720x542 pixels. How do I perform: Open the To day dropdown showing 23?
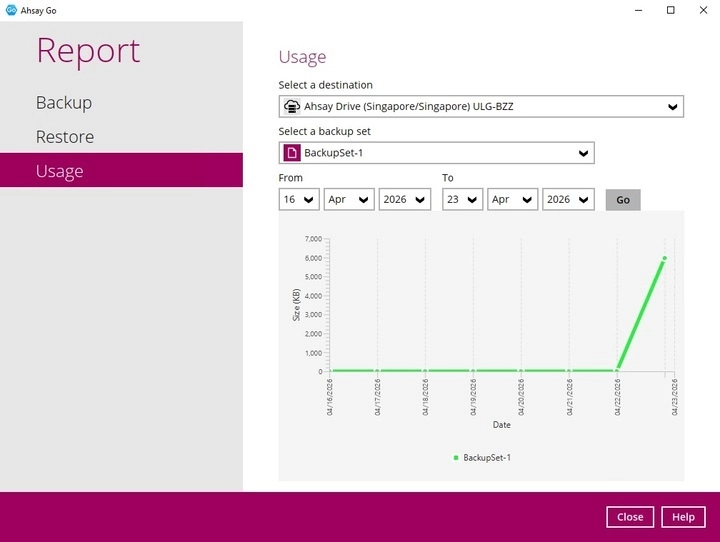(x=462, y=199)
